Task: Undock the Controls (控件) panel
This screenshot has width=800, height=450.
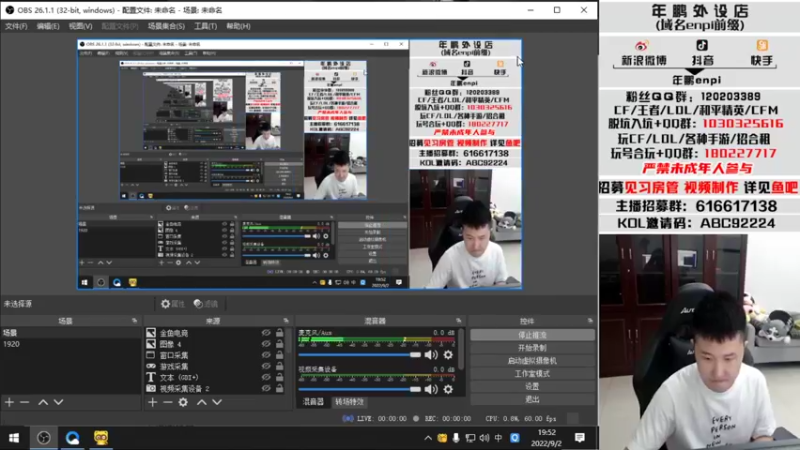Action: (590, 321)
